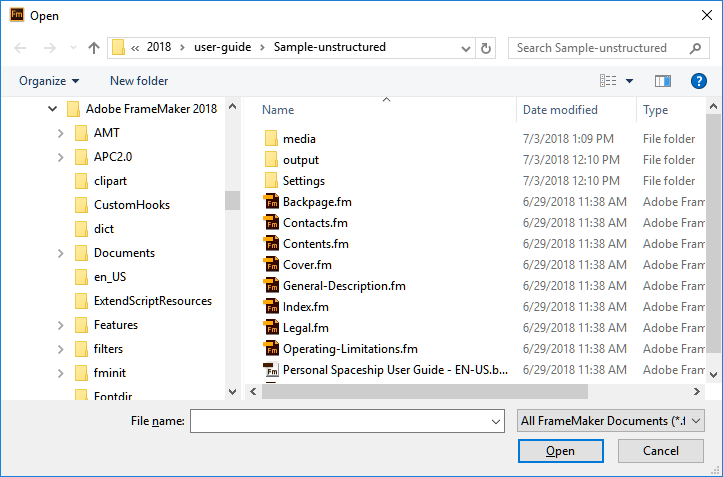
Task: Expand the AMT folder in tree
Action: (x=61, y=133)
